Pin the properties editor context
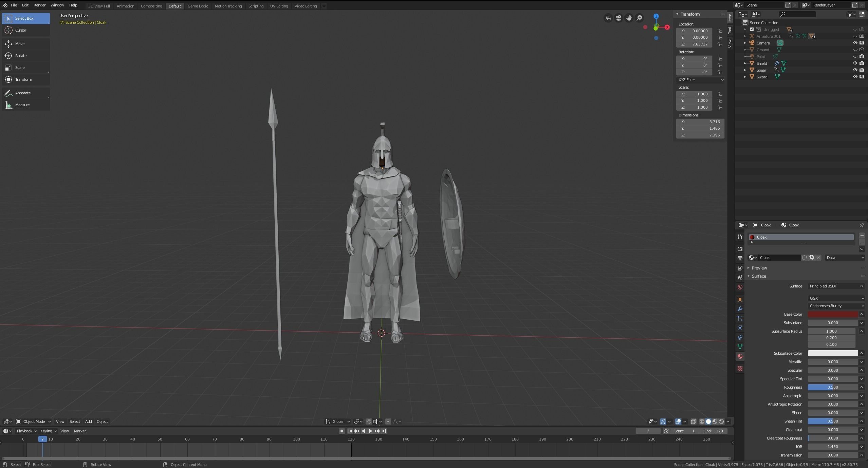 [x=862, y=225]
